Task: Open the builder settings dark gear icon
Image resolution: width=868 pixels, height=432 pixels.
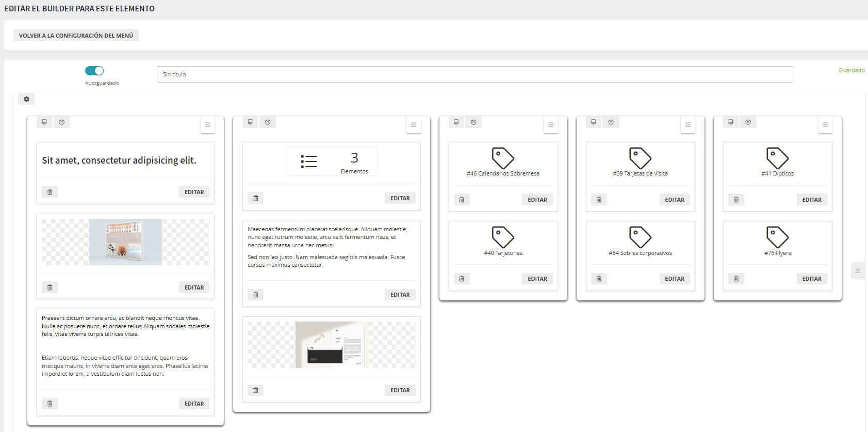Action: point(26,99)
